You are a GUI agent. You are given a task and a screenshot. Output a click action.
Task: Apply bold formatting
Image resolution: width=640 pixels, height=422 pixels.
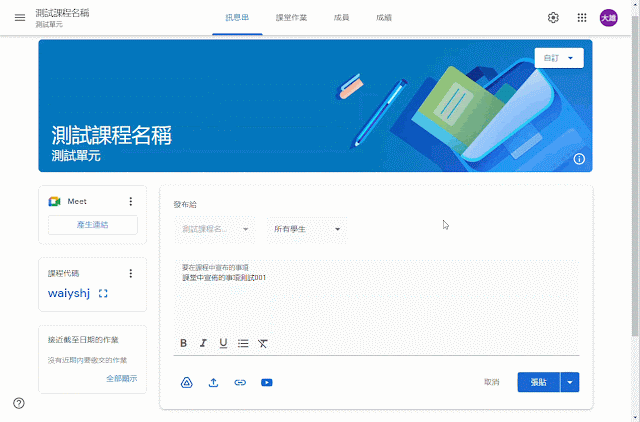coord(183,343)
